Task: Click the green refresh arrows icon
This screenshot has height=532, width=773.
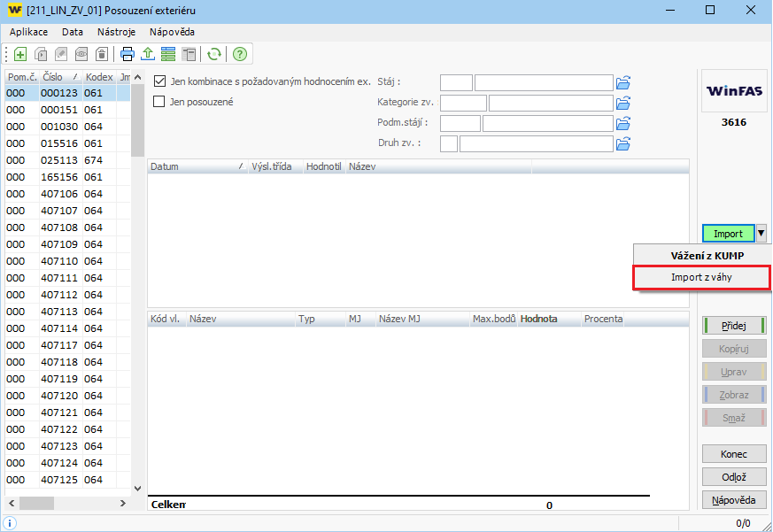Action: [213, 54]
